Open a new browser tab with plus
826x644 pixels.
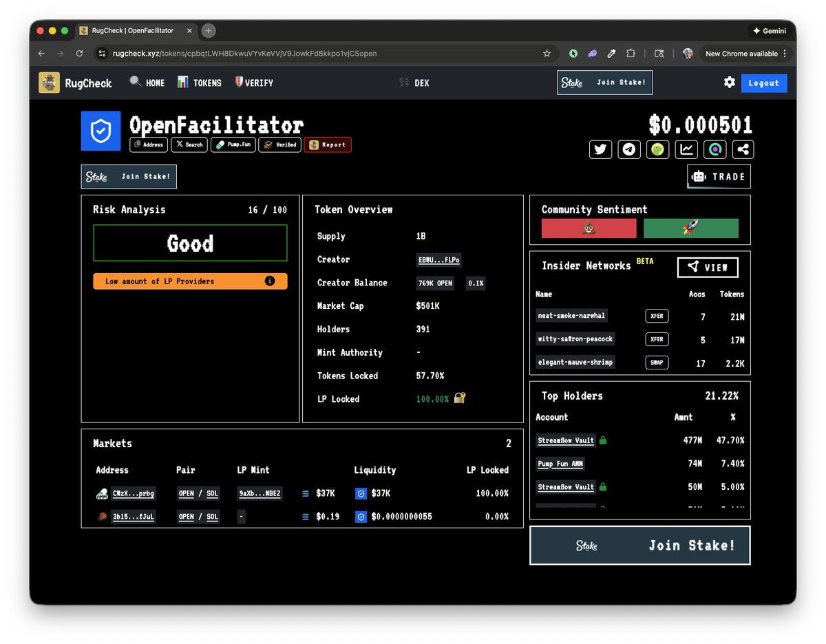point(209,31)
